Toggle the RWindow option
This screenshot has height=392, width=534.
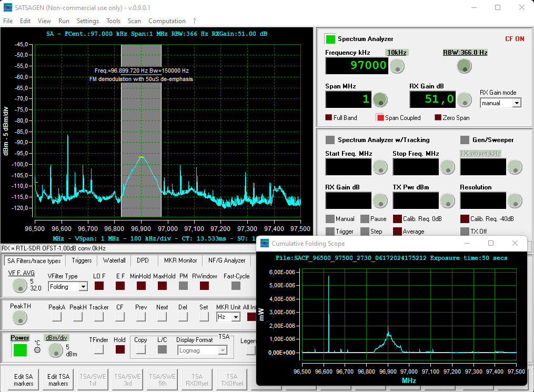pos(204,286)
